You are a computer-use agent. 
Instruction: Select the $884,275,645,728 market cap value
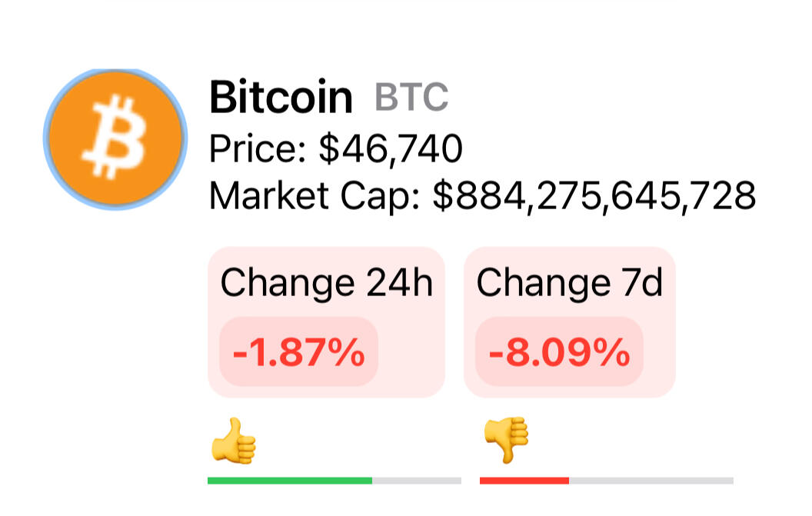[594, 196]
